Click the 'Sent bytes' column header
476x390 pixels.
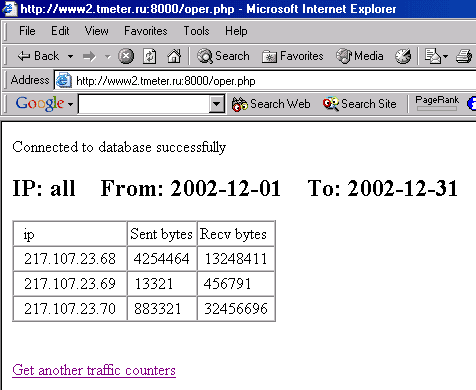[x=162, y=234]
